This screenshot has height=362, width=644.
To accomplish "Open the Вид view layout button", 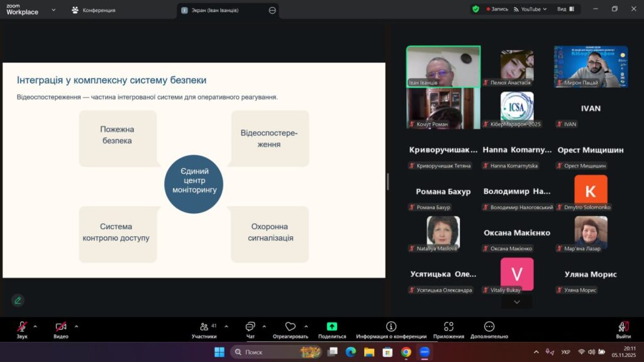I will [x=565, y=9].
